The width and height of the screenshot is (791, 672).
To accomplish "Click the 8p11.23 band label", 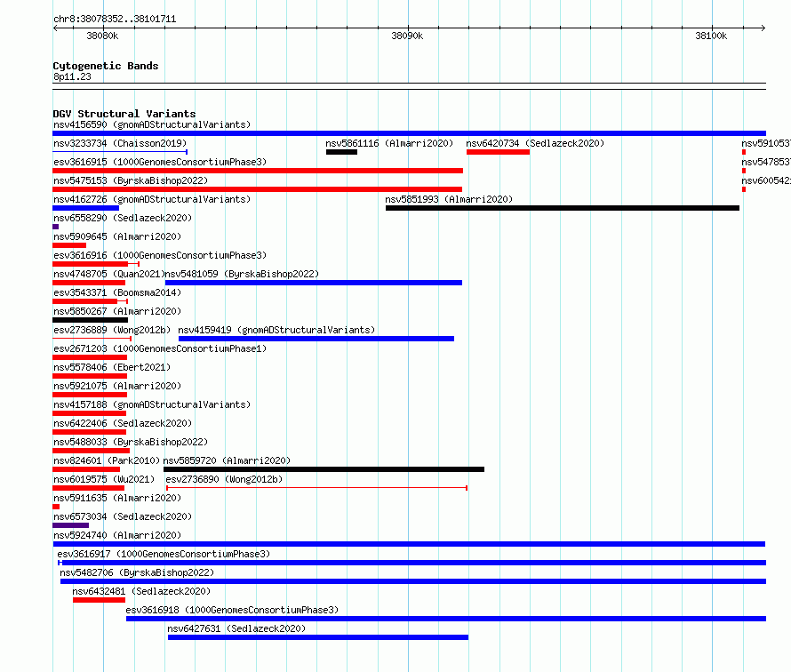I will click(x=72, y=76).
